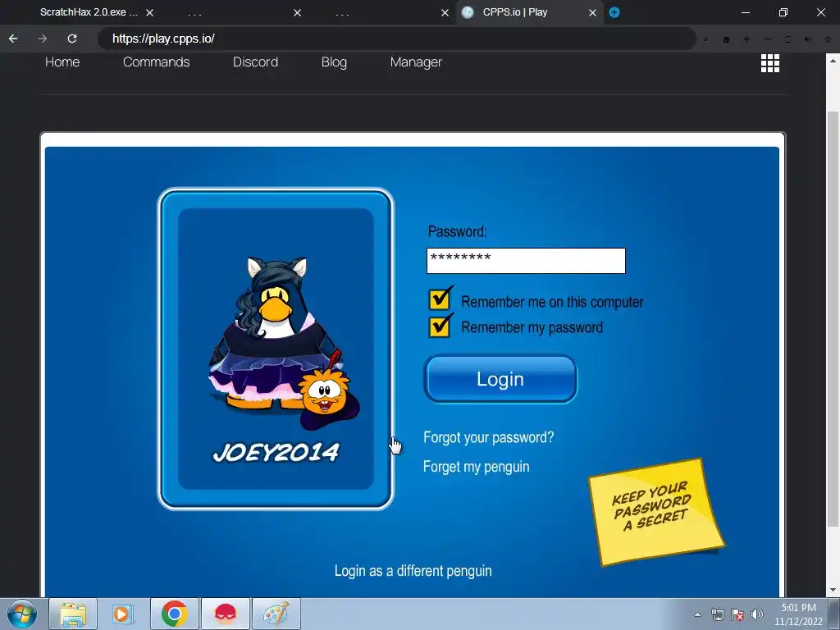The width and height of the screenshot is (840, 630).
Task: Click the plus icon in browser toolbar
Action: (746, 39)
